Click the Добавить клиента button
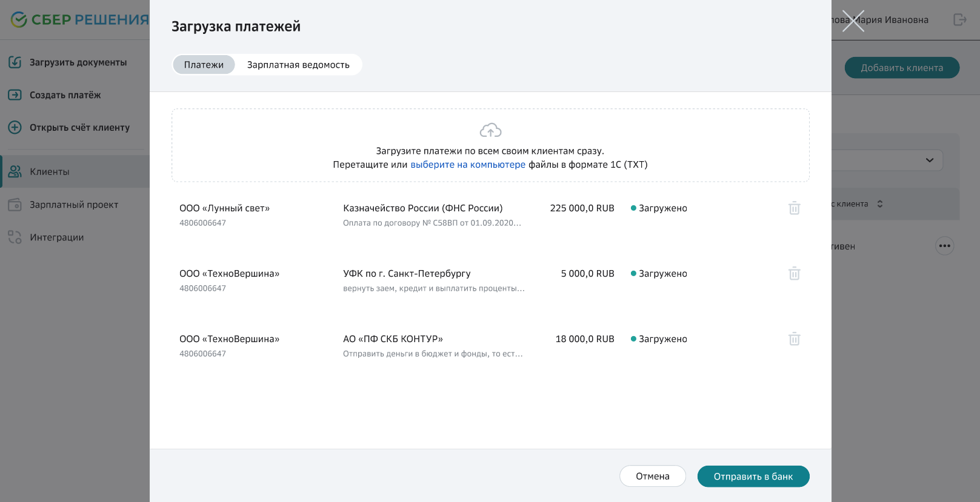980x502 pixels. 902,68
